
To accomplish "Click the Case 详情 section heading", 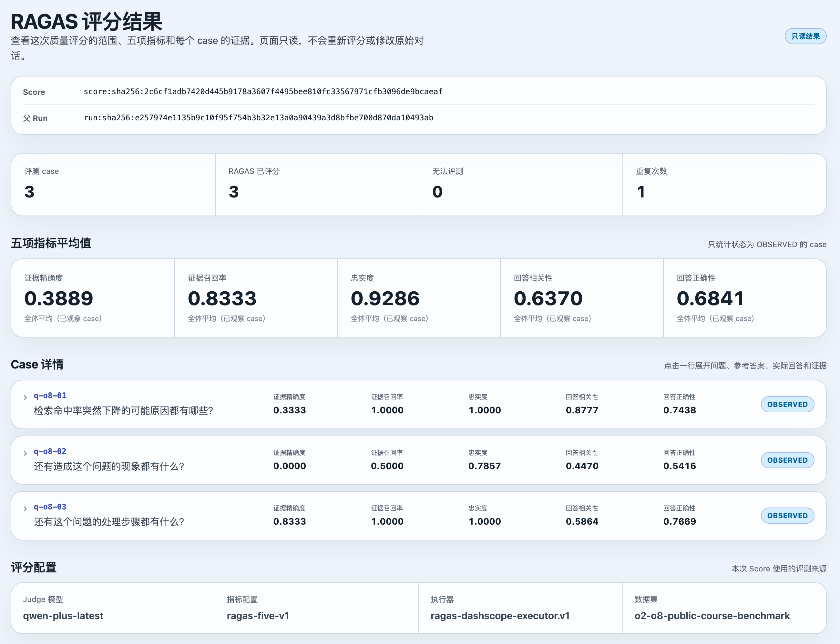I will pos(37,364).
